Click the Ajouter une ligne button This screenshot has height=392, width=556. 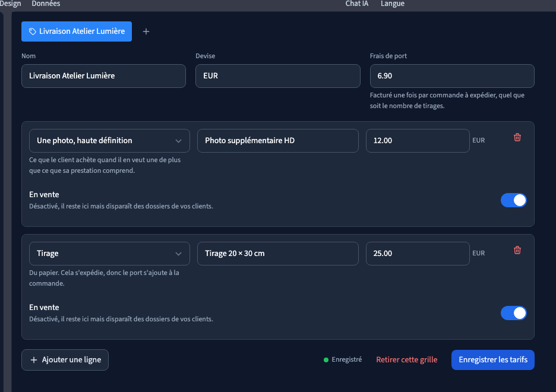[65, 360]
